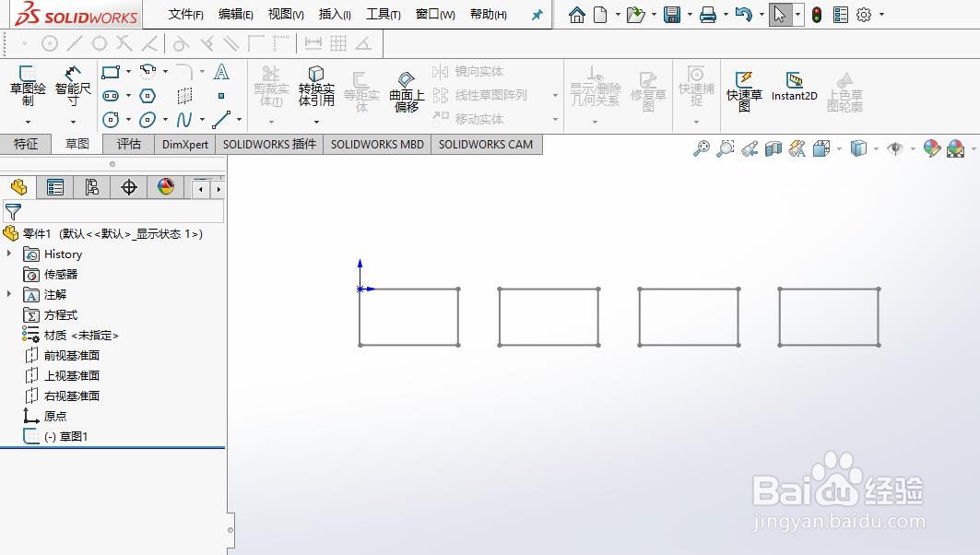Open the 工具(T) menu
The image size is (980, 555).
point(384,15)
